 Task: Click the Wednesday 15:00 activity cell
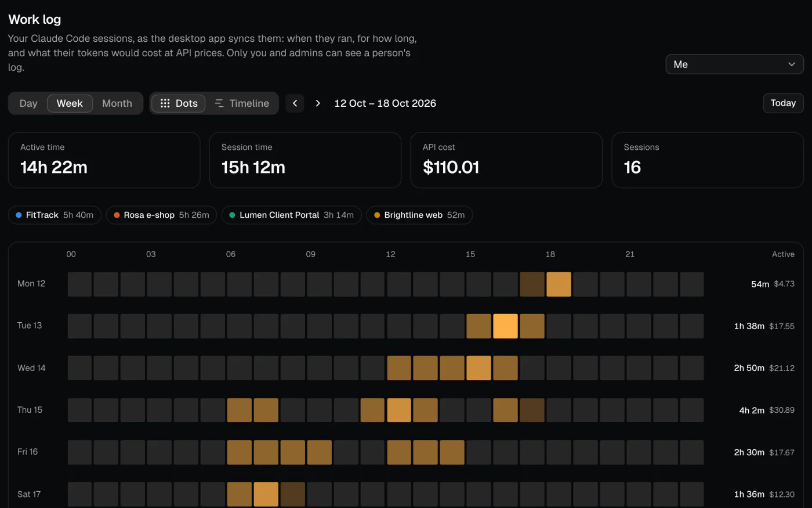[478, 368]
